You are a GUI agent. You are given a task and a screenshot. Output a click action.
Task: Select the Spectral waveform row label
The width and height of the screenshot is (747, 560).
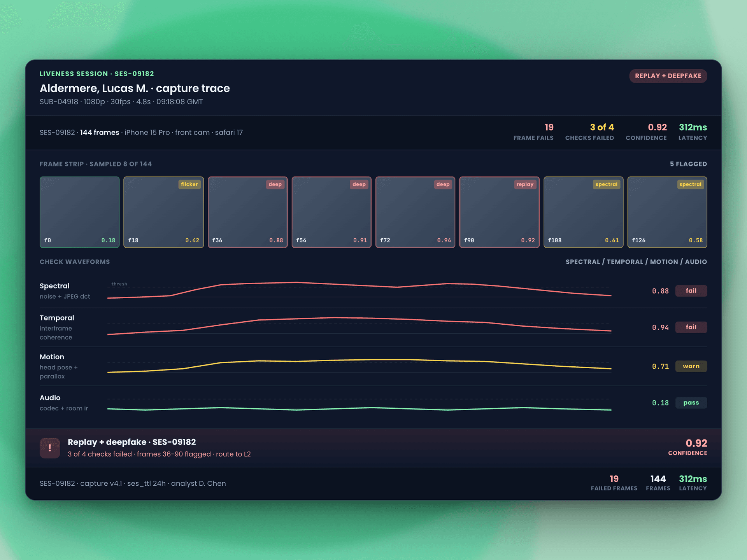point(54,286)
